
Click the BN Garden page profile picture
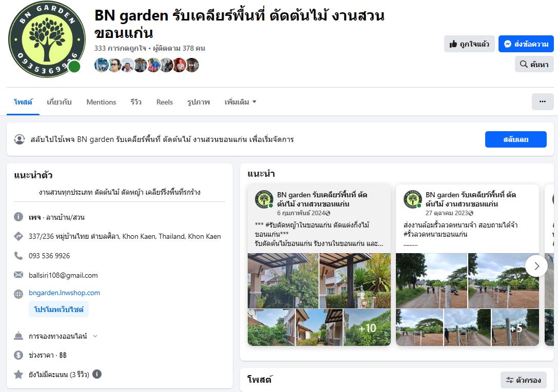[x=46, y=39]
